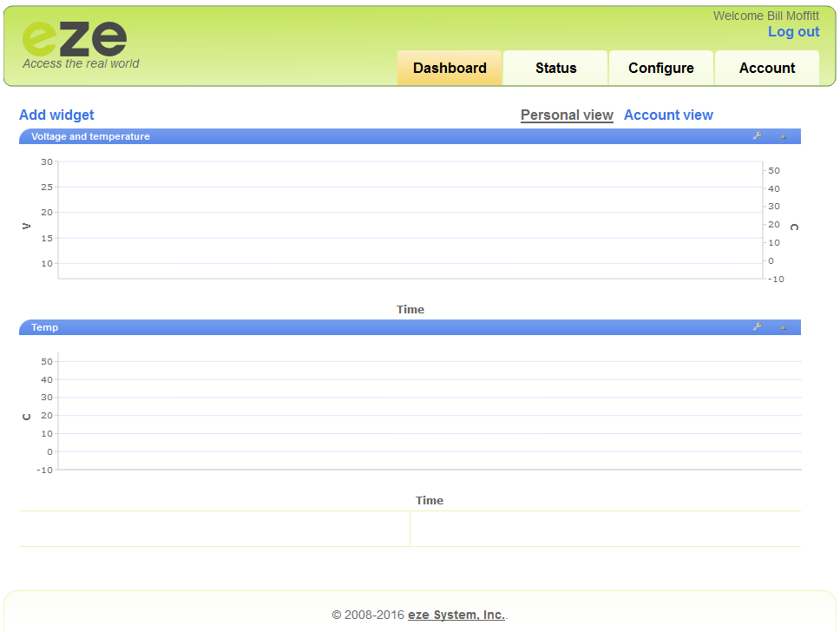Click the eze logo
Screen dimensions: 840x632
75,43
